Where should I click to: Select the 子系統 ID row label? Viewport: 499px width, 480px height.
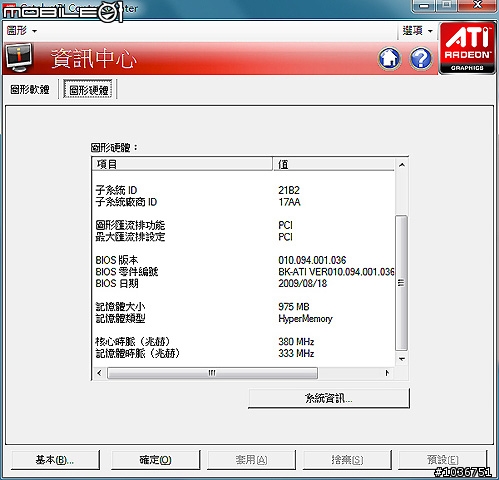(116, 190)
